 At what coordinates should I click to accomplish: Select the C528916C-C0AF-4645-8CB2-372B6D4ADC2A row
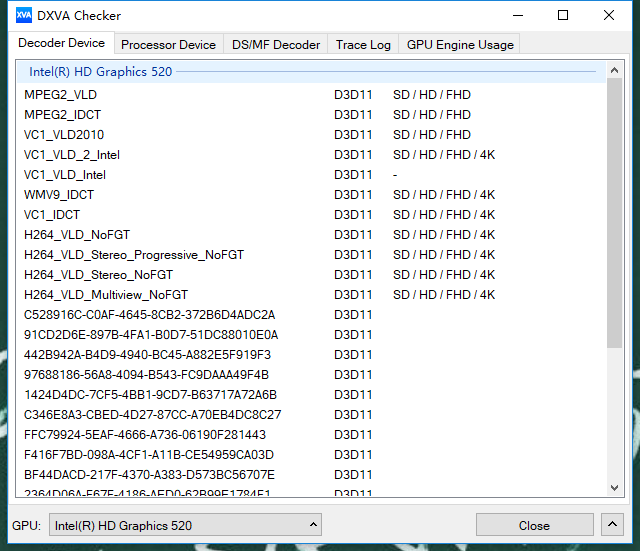click(312, 315)
